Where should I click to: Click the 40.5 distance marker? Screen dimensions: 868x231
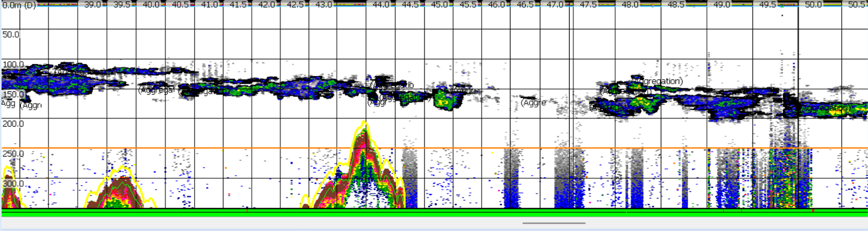(x=180, y=4)
